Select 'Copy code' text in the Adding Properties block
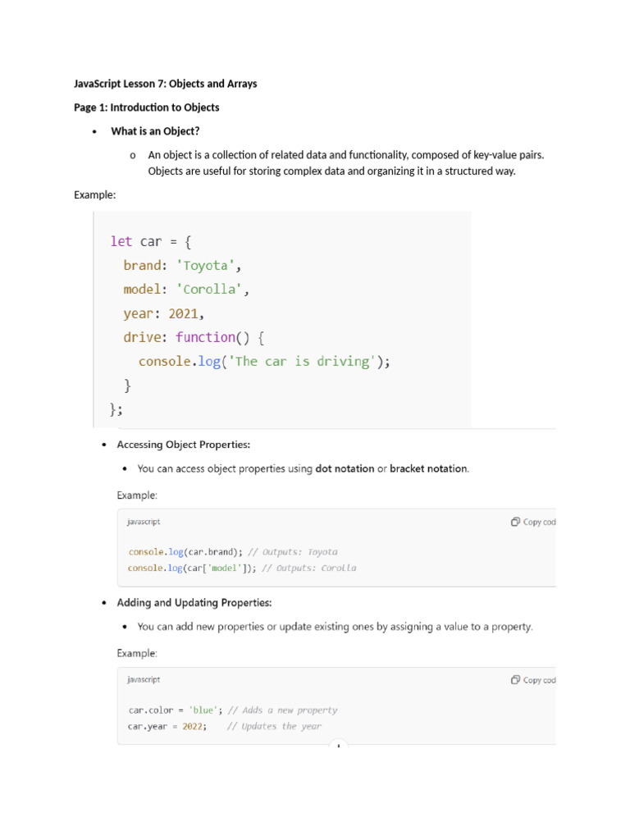The image size is (630, 840). click(540, 680)
